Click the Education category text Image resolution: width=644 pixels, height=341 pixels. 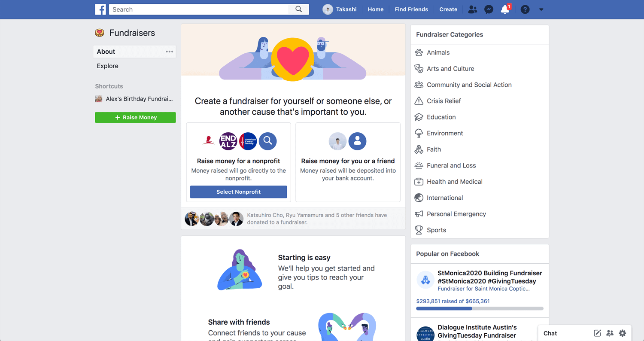(x=441, y=117)
